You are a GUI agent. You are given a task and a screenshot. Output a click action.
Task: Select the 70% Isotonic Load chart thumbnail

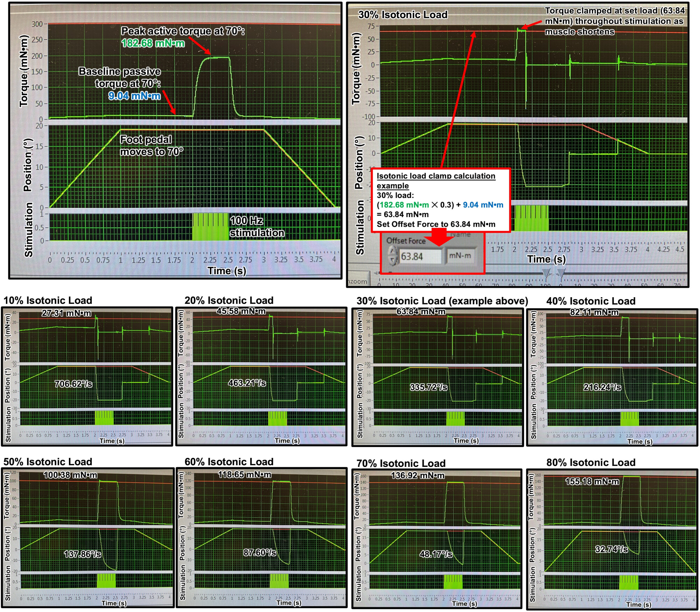coord(437,539)
